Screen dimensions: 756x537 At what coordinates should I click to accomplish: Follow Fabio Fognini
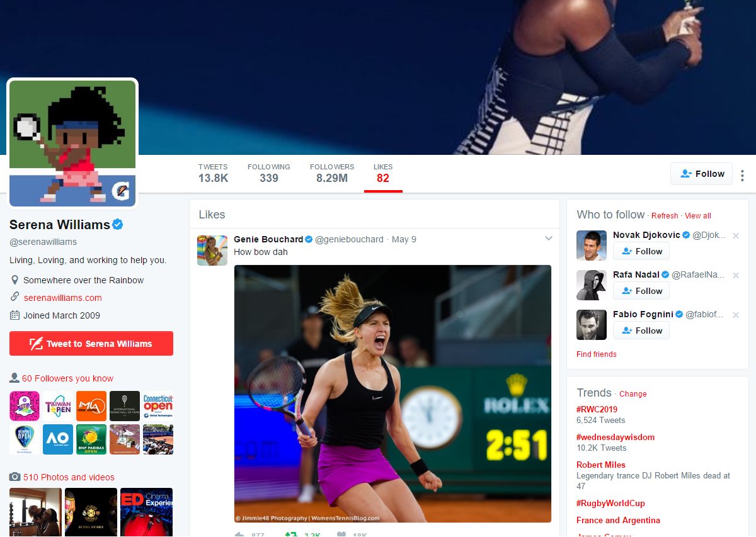pos(641,331)
